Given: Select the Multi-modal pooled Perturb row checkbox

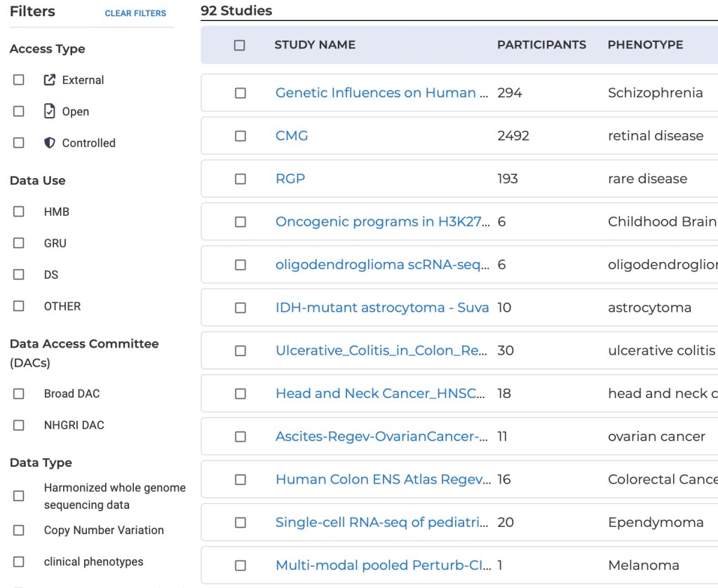Looking at the screenshot, I should coord(241,566).
